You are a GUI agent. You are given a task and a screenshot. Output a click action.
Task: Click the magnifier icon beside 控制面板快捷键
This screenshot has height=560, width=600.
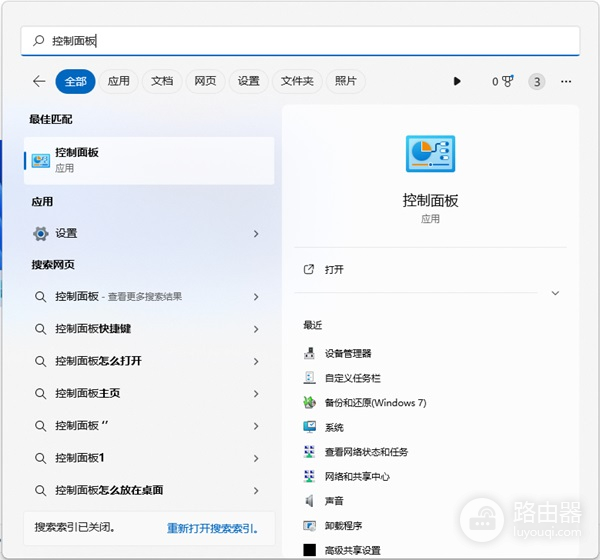41,329
